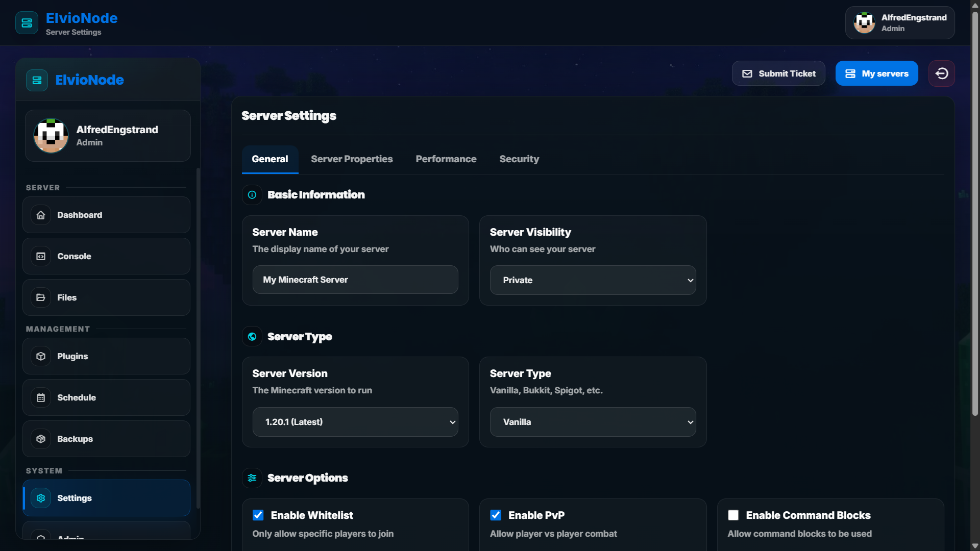Click the 'Server Settings' page heading

pos(289,116)
